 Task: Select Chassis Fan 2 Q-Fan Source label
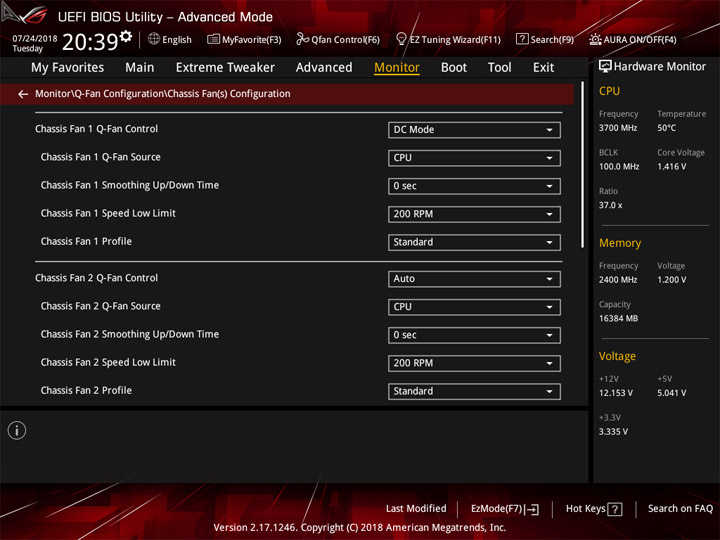click(x=101, y=306)
